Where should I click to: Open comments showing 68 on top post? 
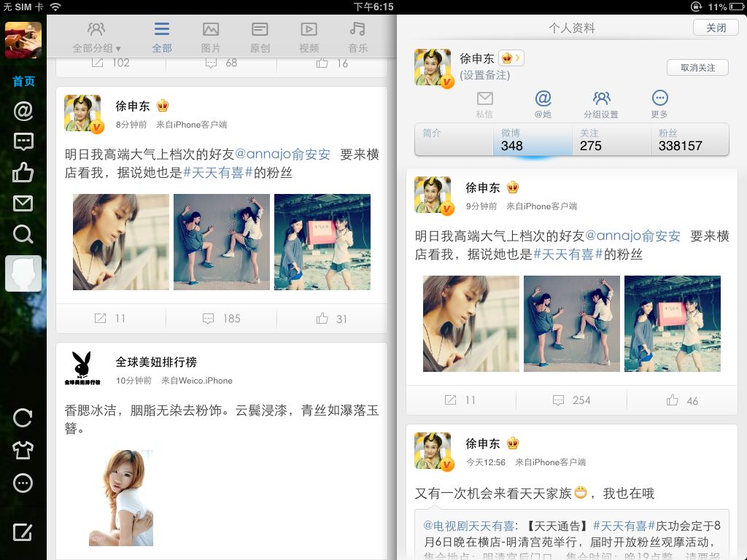coord(221,63)
